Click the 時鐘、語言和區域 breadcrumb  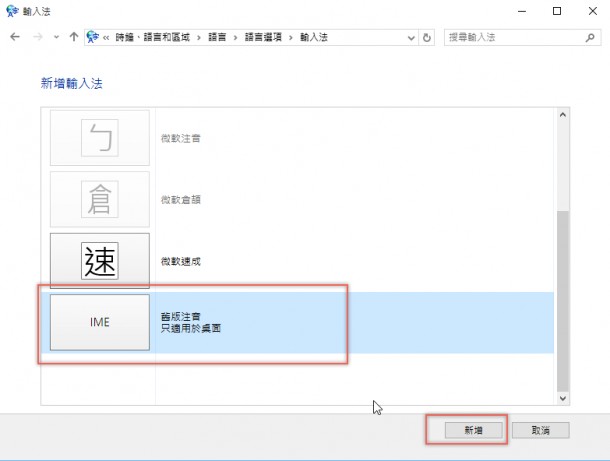coord(152,37)
